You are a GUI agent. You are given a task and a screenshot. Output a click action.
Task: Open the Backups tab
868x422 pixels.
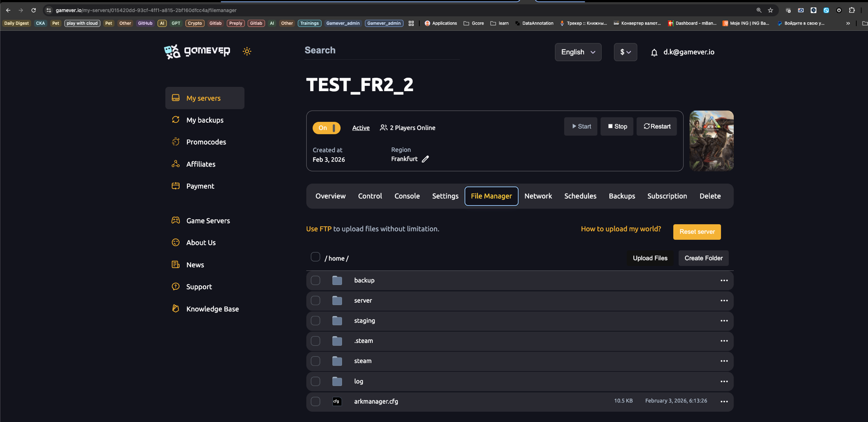coord(622,196)
